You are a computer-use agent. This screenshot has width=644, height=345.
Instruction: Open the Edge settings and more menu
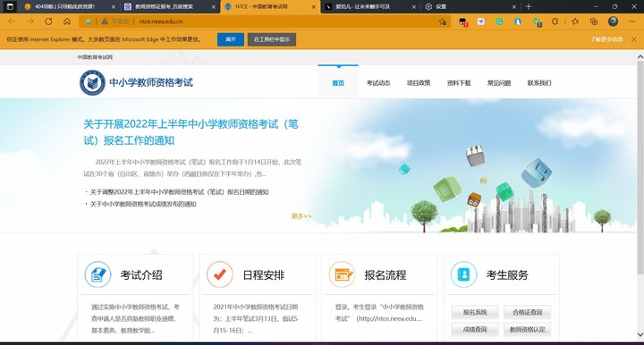(632, 21)
